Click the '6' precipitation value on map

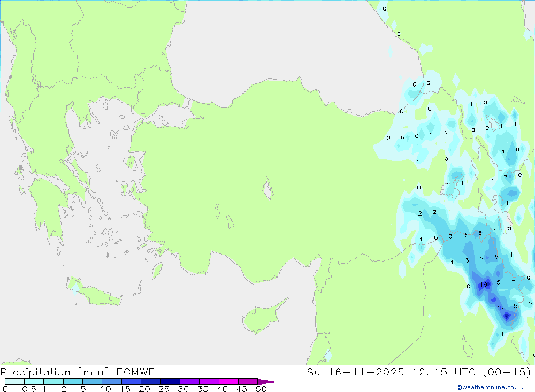click(480, 233)
